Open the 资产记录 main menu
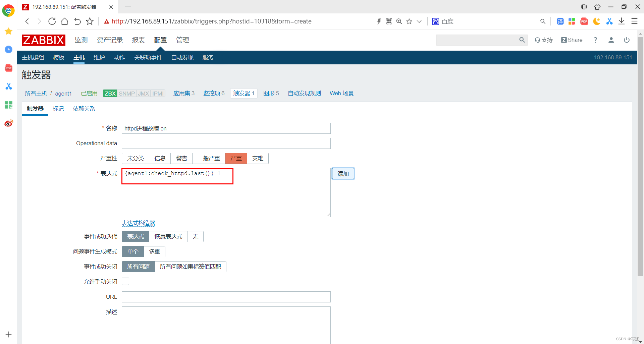Viewport: 644px width, 344px height. [x=110, y=40]
